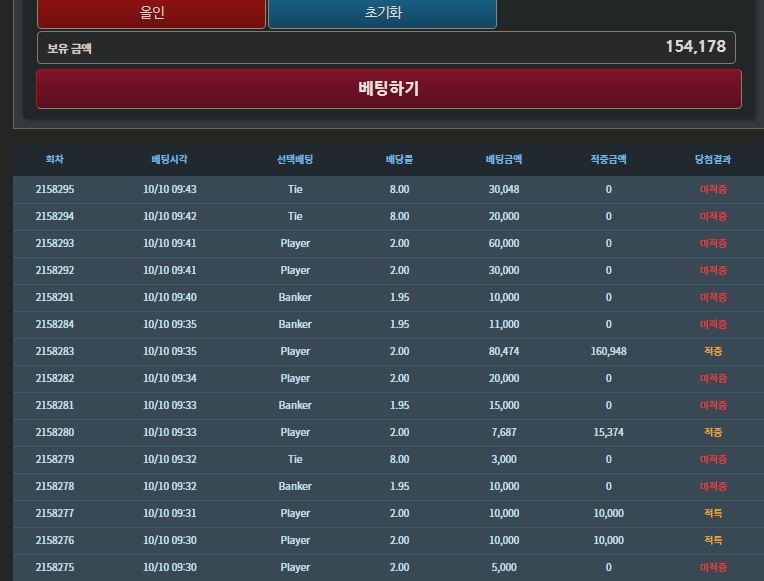
Task: Click the bet amount 15,000
Action: coord(504,406)
